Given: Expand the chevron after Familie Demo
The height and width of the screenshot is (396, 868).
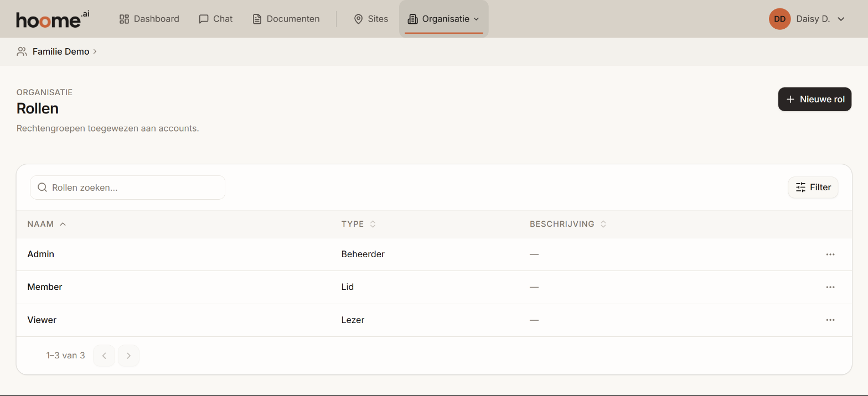Looking at the screenshot, I should [95, 51].
